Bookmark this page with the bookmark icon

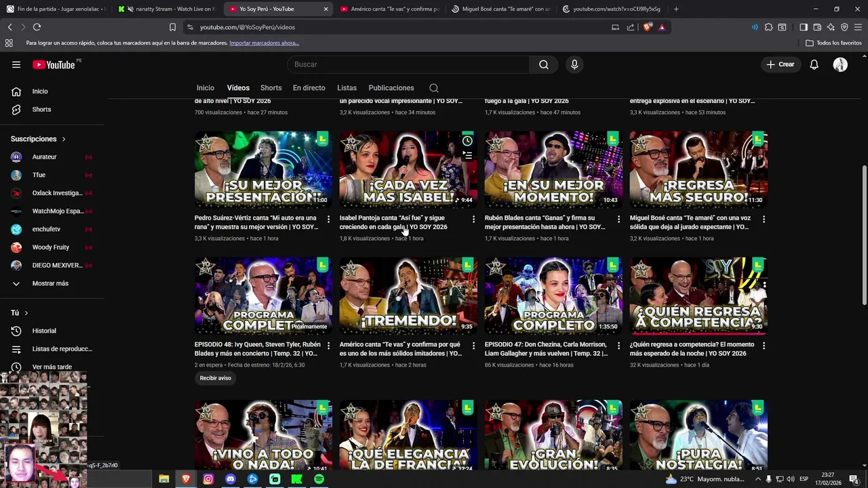pyautogui.click(x=172, y=27)
